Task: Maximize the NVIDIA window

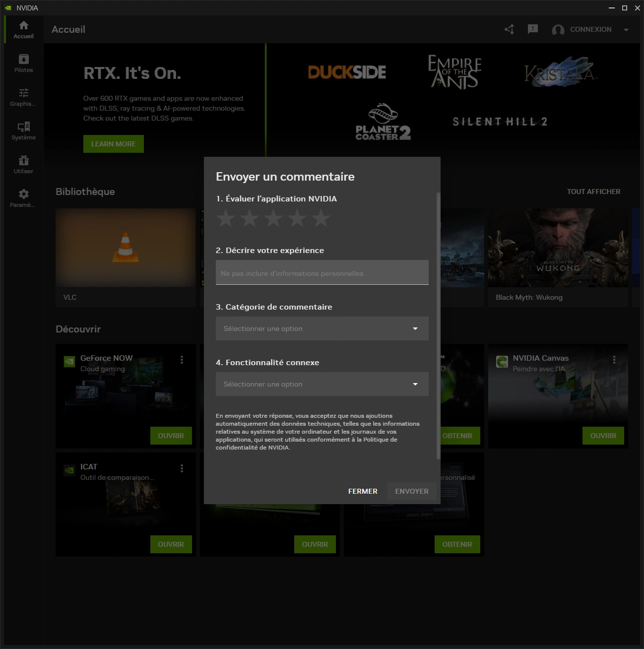Action: coord(625,8)
